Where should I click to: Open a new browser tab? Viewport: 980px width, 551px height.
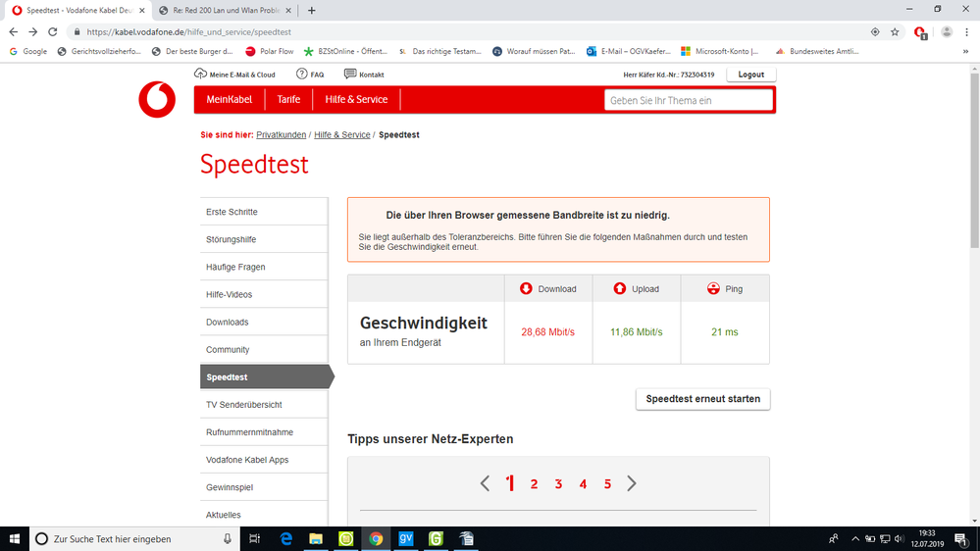pyautogui.click(x=311, y=10)
